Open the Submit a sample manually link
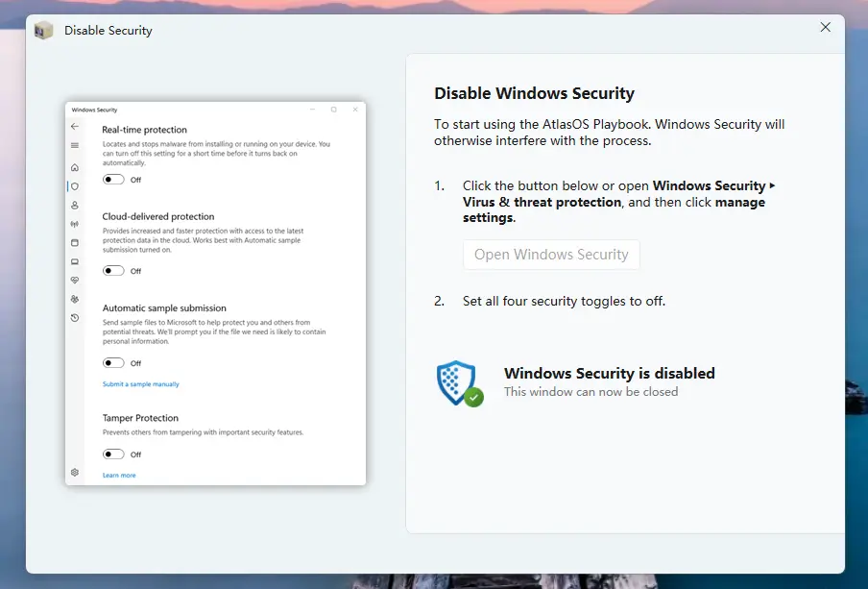The image size is (868, 589). pyautogui.click(x=140, y=384)
